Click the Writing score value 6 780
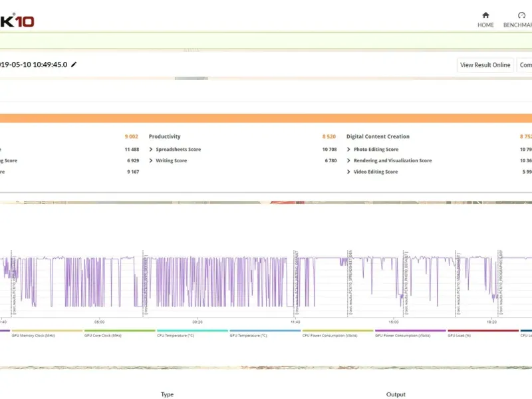 tap(331, 160)
